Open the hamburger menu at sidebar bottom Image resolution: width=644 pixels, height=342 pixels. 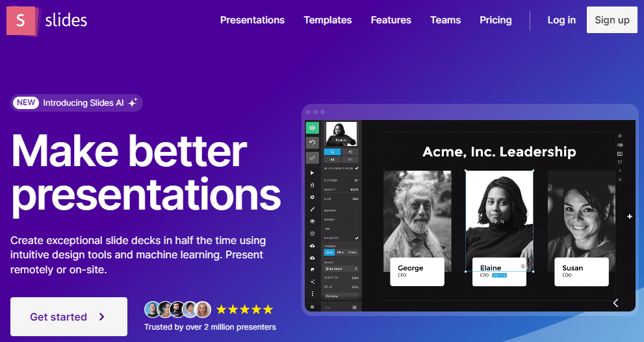[x=312, y=307]
